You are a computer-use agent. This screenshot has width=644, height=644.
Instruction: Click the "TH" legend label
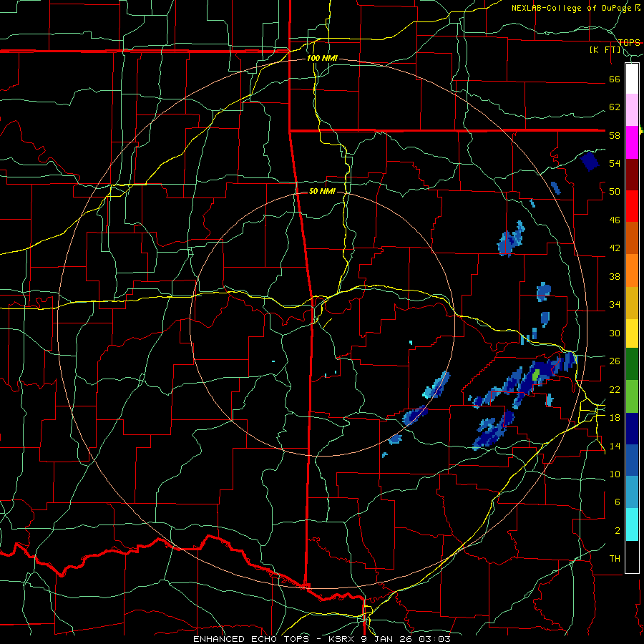(615, 559)
